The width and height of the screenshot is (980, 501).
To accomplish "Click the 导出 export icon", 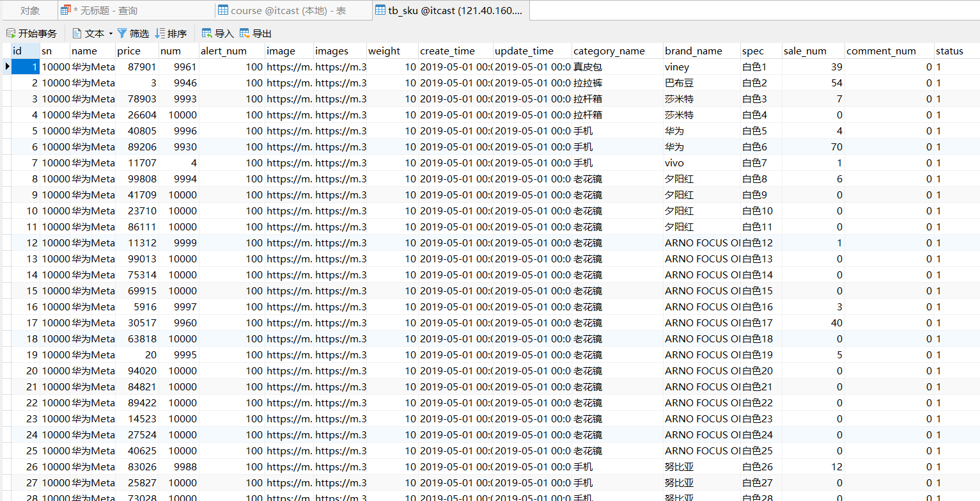I will [245, 33].
